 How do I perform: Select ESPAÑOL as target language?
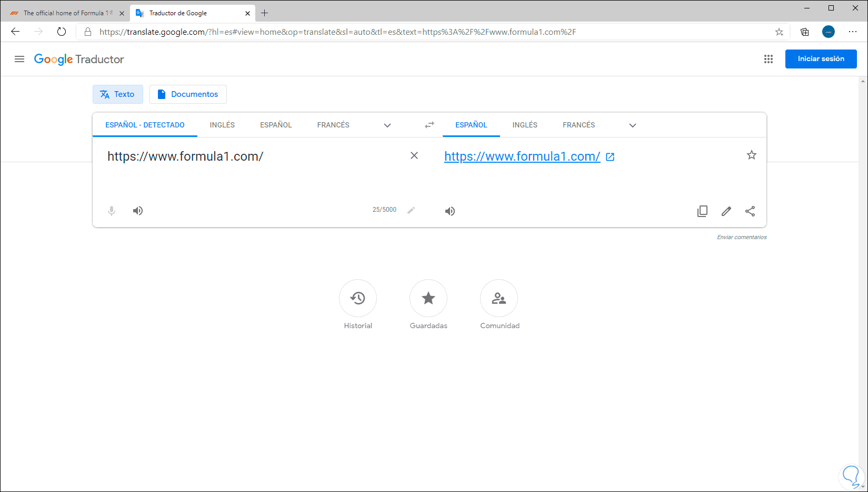[471, 125]
